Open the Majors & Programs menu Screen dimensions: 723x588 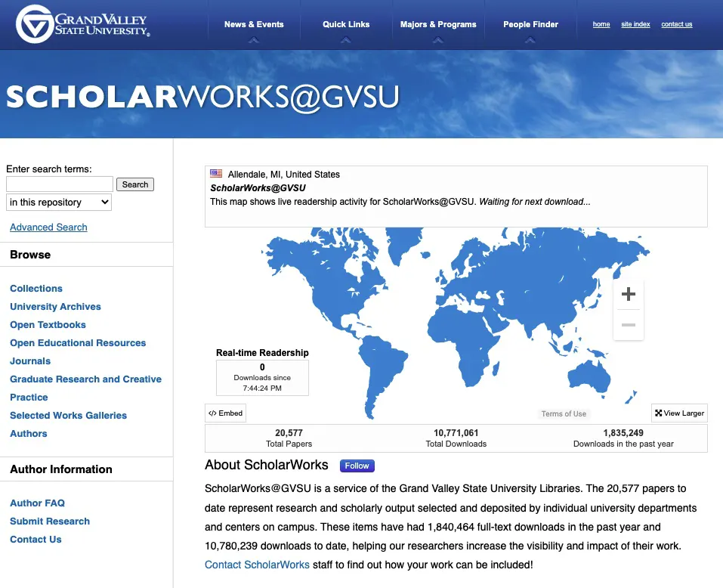click(x=438, y=24)
